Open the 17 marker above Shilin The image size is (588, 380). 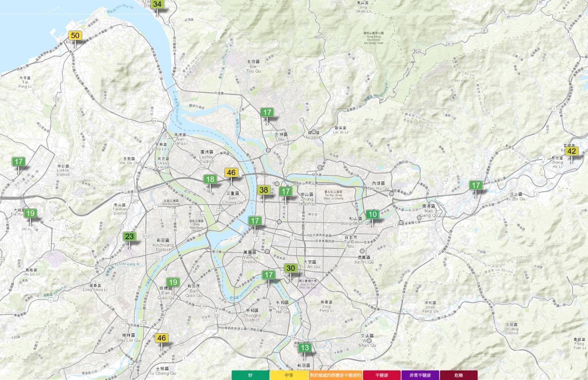point(267,112)
